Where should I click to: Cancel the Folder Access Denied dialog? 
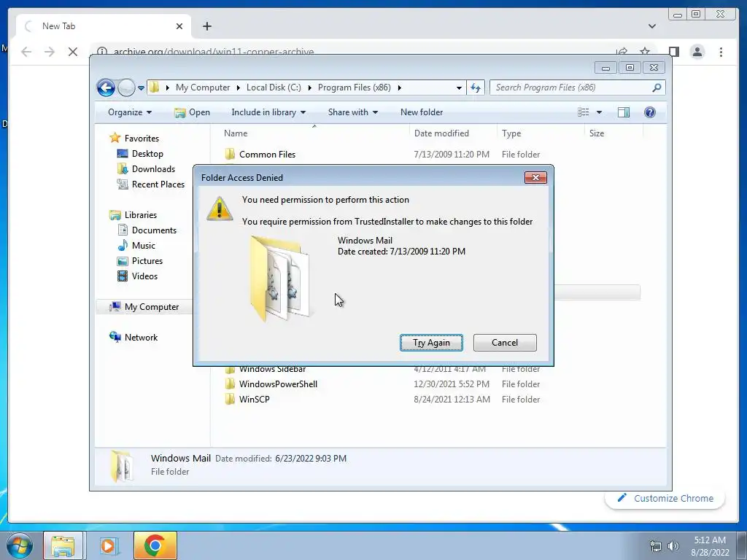point(505,343)
